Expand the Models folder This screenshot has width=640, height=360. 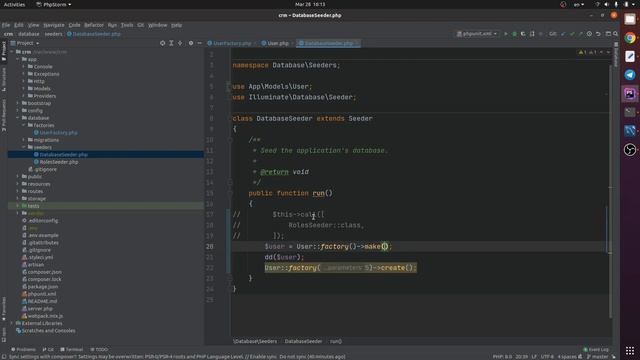(24, 89)
